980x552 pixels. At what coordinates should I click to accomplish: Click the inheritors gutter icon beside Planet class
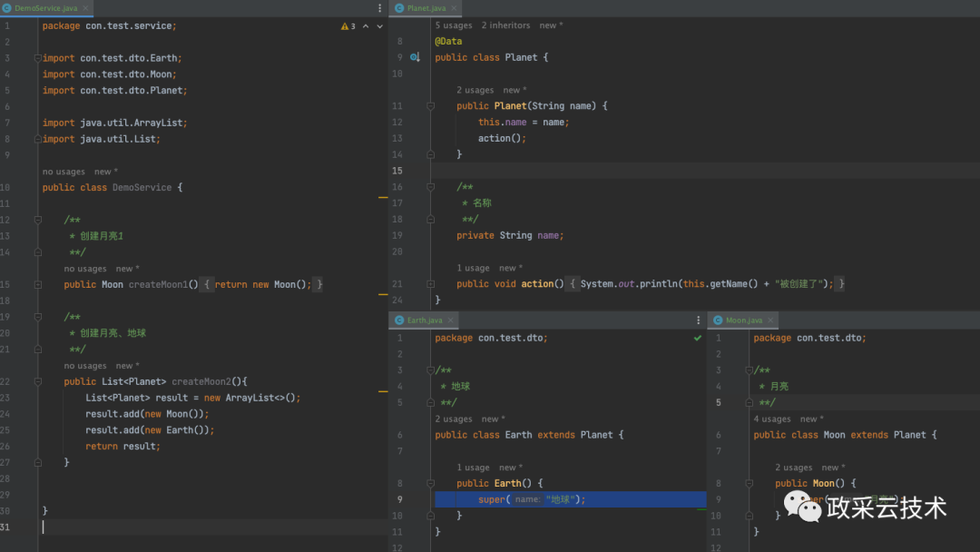tap(415, 57)
